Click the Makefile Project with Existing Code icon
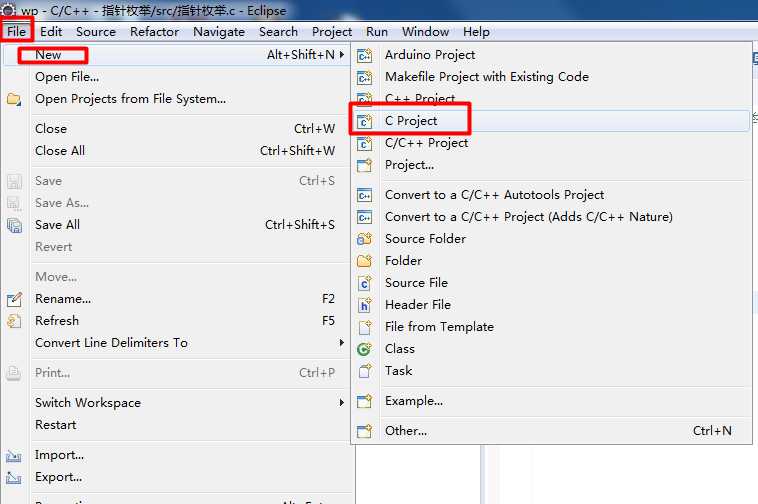Viewport: 758px width, 504px height. 364,77
